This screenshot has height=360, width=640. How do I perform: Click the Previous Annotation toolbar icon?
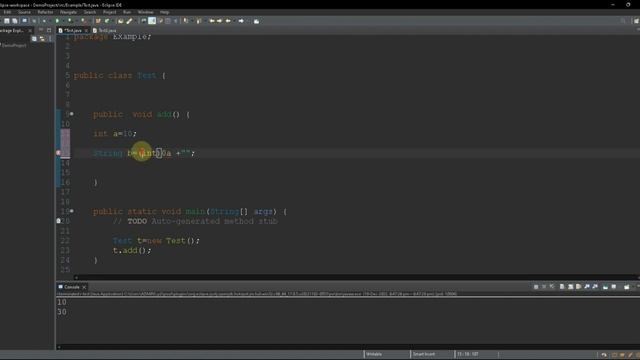[199, 21]
